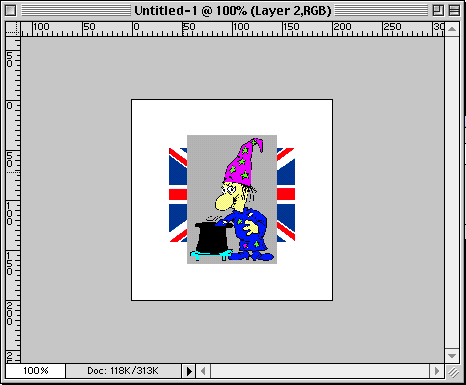Click the Untitled-1 window title text

(x=233, y=11)
